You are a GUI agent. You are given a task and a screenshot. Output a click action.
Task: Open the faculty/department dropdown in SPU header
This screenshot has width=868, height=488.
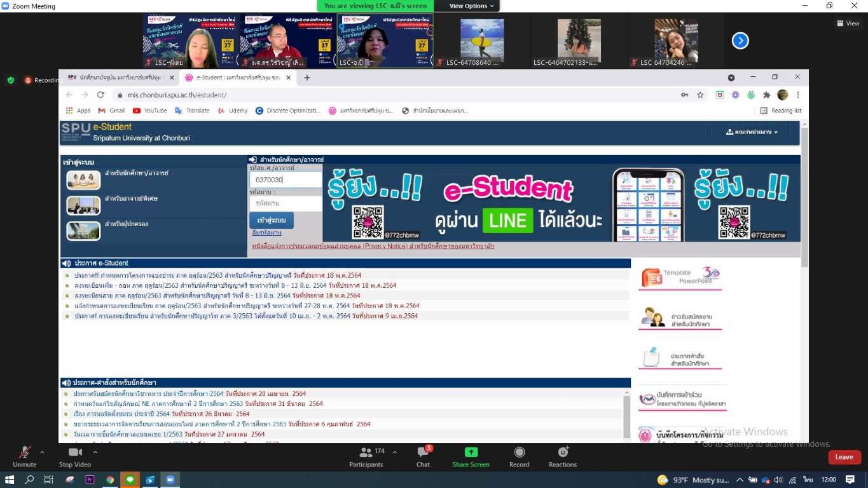coord(752,132)
